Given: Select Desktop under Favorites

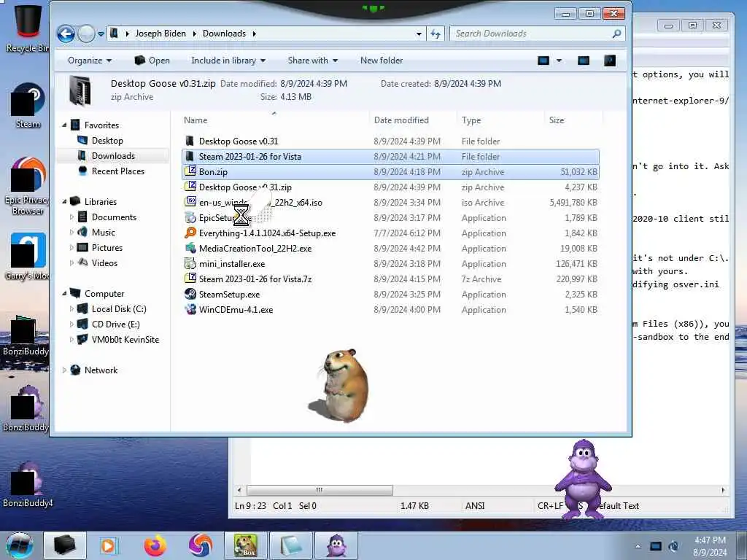Looking at the screenshot, I should click(107, 141).
